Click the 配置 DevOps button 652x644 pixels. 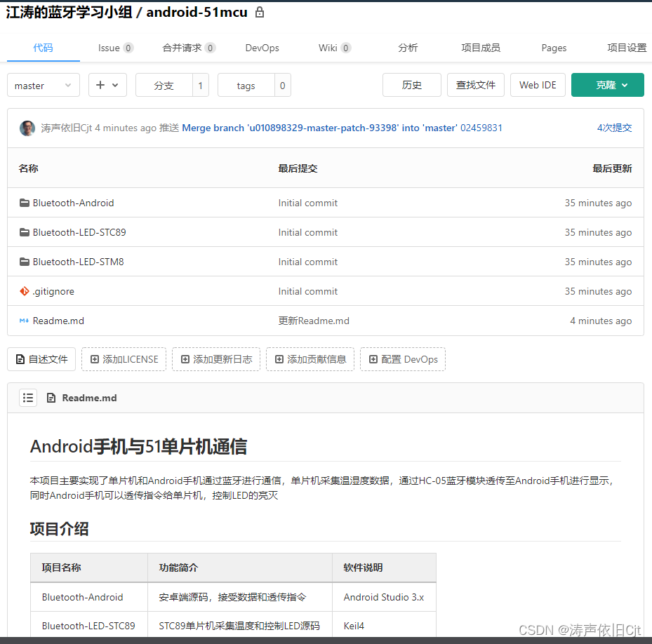(403, 359)
